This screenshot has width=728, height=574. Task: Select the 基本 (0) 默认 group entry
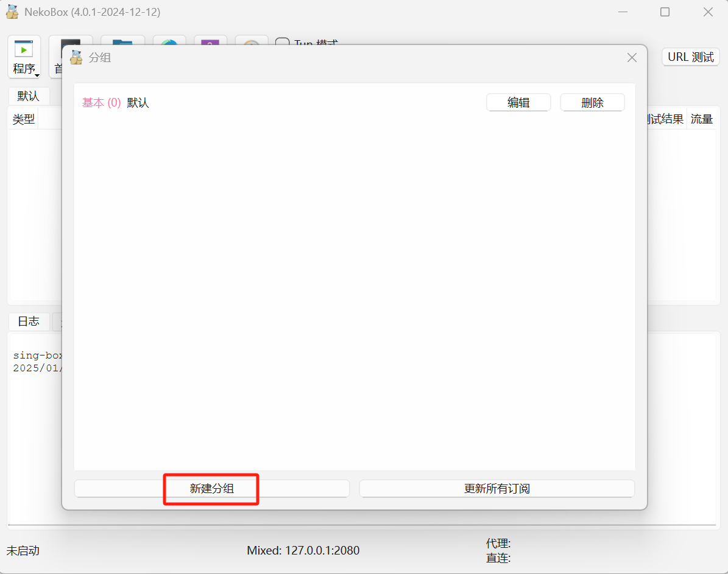(116, 103)
